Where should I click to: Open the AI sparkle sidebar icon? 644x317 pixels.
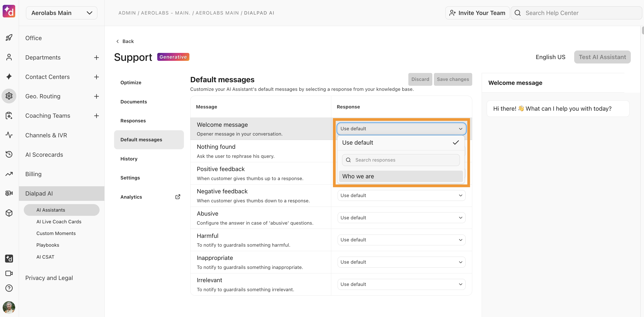[9, 76]
